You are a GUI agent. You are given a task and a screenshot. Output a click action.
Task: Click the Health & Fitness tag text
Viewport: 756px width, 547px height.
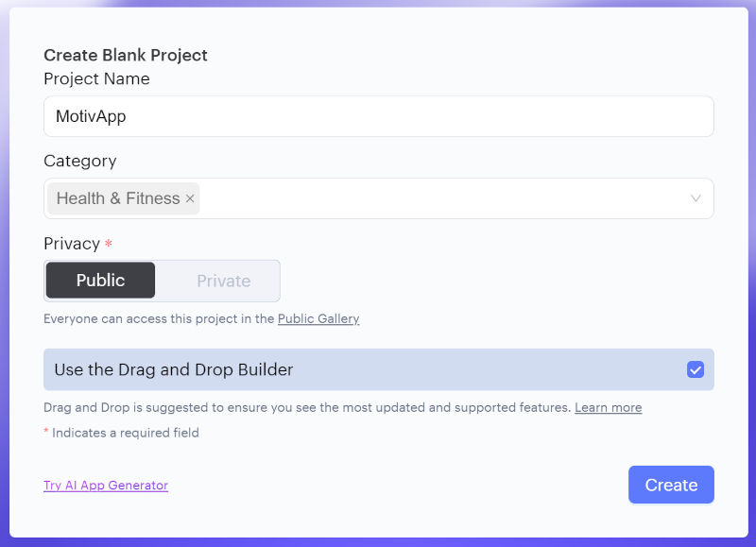(x=117, y=198)
